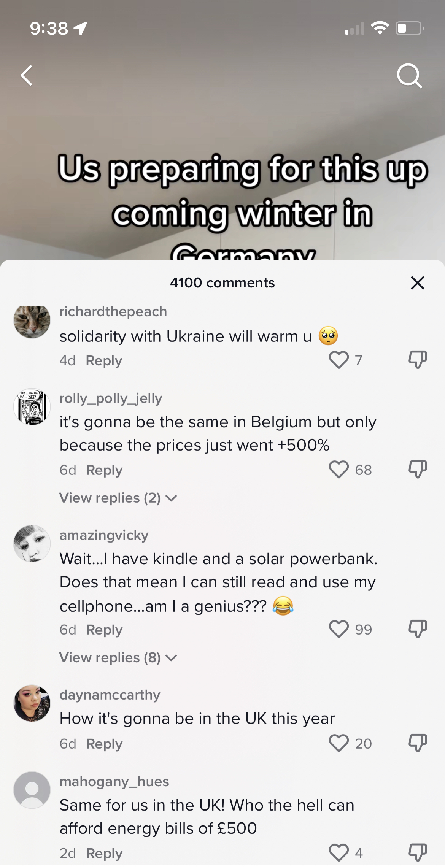Viewport: 445px width, 868px height.
Task: Like richardthepeach's comment heart
Action: (339, 360)
